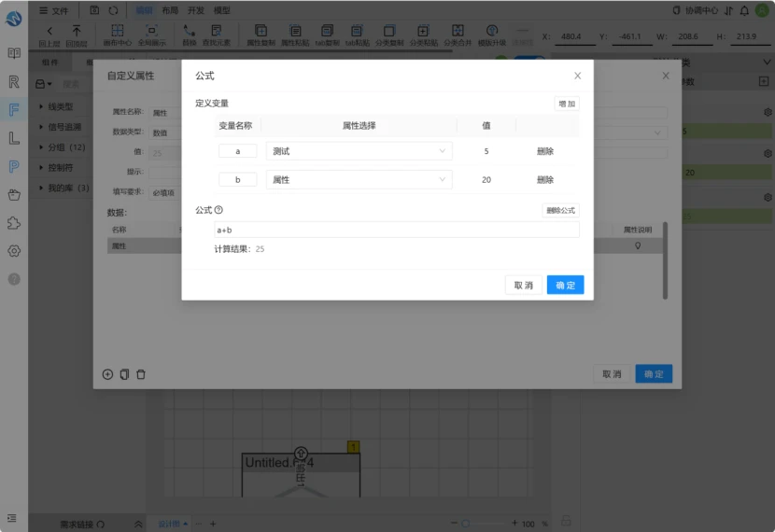Click the zoom slider handle in status bar
The height and width of the screenshot is (532, 775).
(465, 524)
